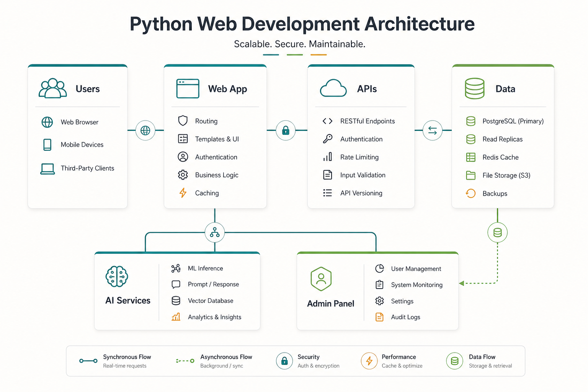Image resolution: width=588 pixels, height=392 pixels.
Task: Click the Admin Panel label
Action: click(x=331, y=304)
